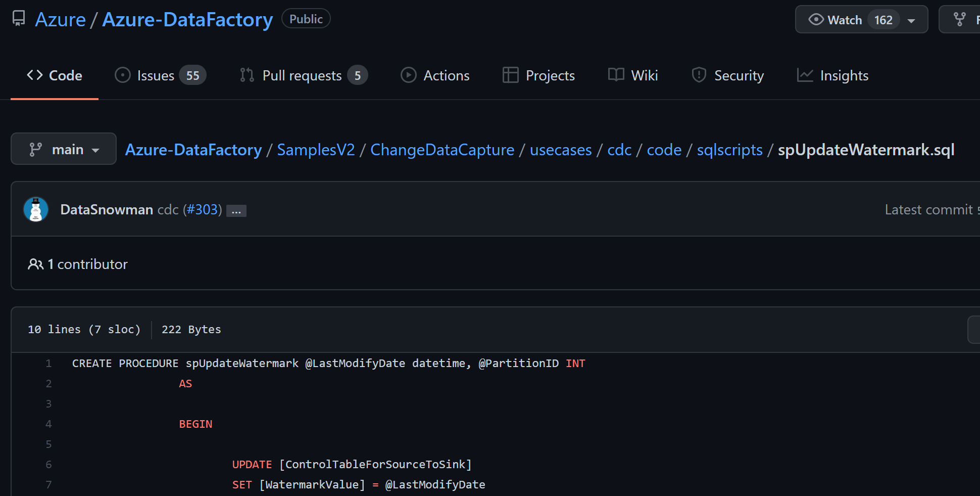Viewport: 980px width, 496px height.
Task: Open the Actions tab
Action: (435, 75)
